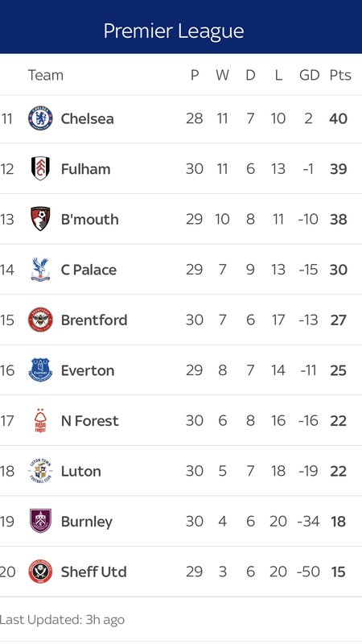362x644 pixels.
Task: Select the Crystal Palace eagle logo
Action: click(x=40, y=270)
